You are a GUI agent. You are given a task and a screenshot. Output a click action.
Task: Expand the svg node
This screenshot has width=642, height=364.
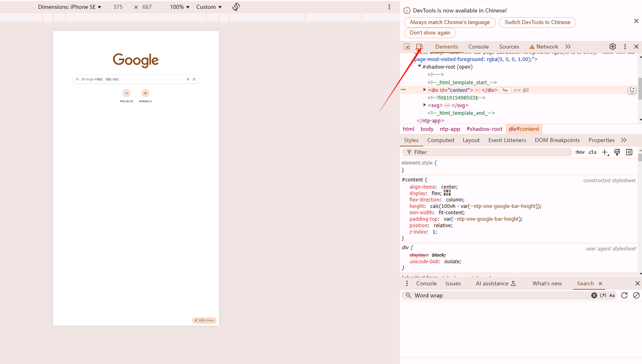425,105
